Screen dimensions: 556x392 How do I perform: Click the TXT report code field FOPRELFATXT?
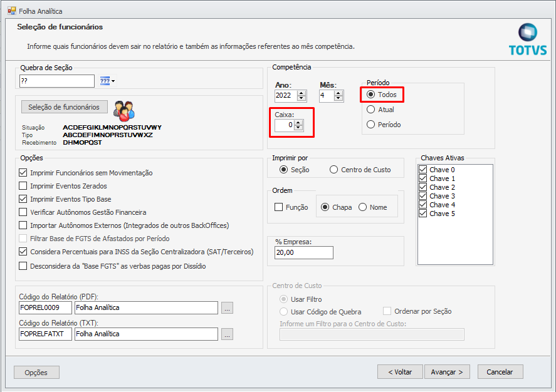45,334
